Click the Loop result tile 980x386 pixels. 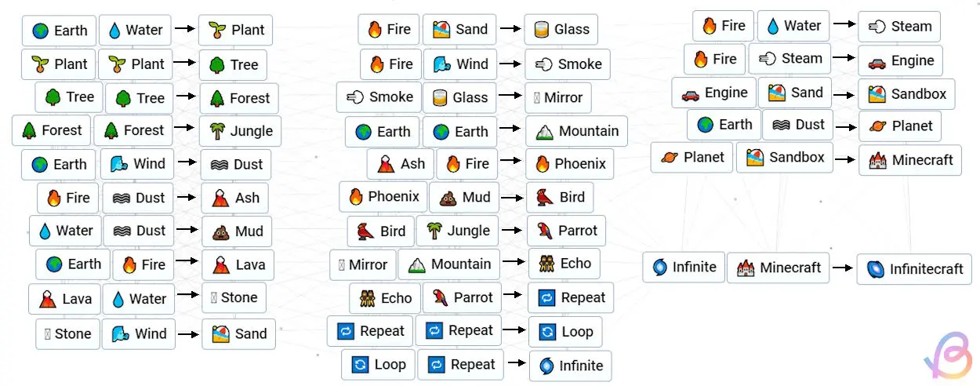pyautogui.click(x=565, y=332)
